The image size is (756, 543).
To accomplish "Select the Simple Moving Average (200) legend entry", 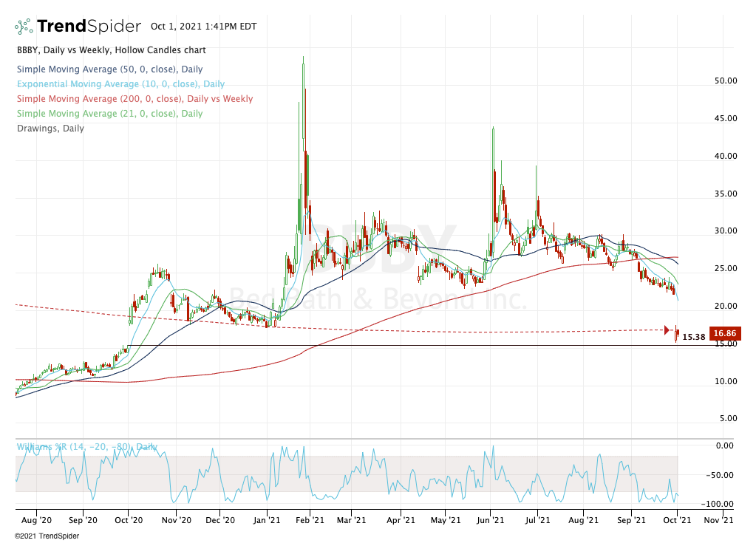I will (x=135, y=99).
